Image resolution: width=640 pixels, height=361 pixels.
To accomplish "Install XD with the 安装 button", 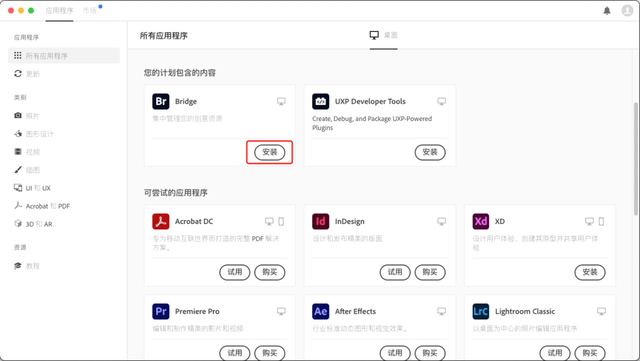I will pos(590,272).
